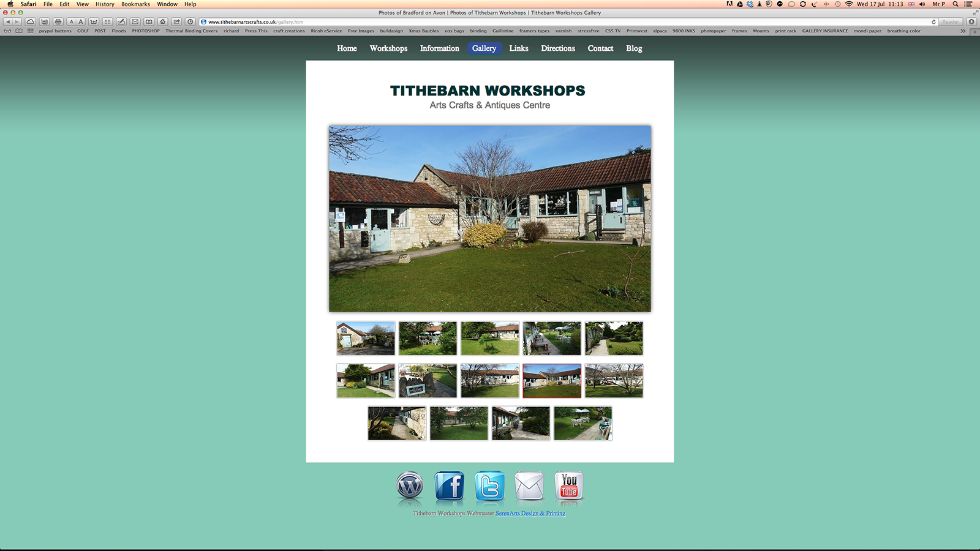Follow the SerenArts Design & Printing link

(x=530, y=514)
